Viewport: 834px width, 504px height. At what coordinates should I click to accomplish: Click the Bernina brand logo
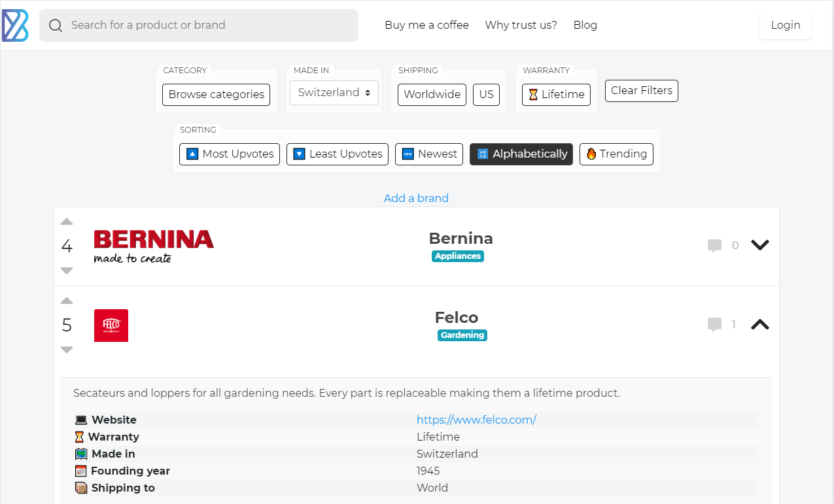tap(154, 246)
